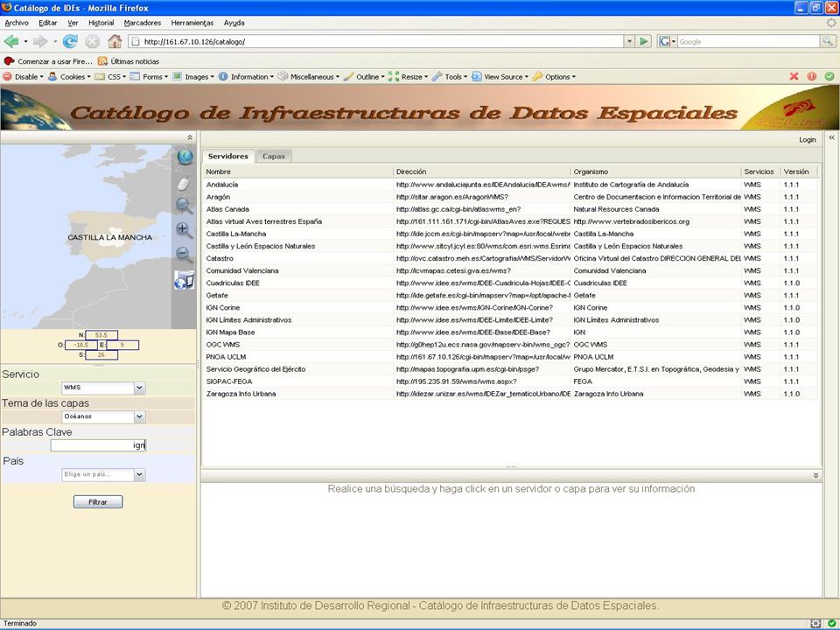840x630 pixels.
Task: Click the N coordinate field showing 53.5
Action: (x=101, y=335)
